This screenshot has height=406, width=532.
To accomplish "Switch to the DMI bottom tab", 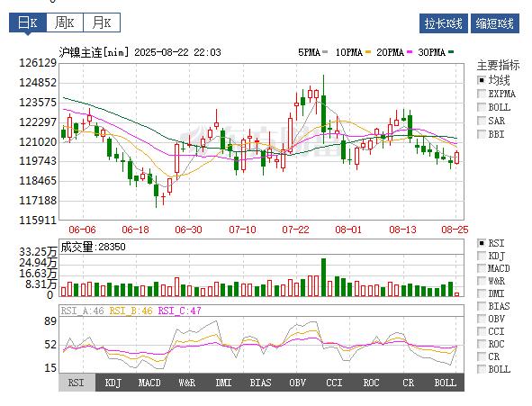I will [x=223, y=383].
